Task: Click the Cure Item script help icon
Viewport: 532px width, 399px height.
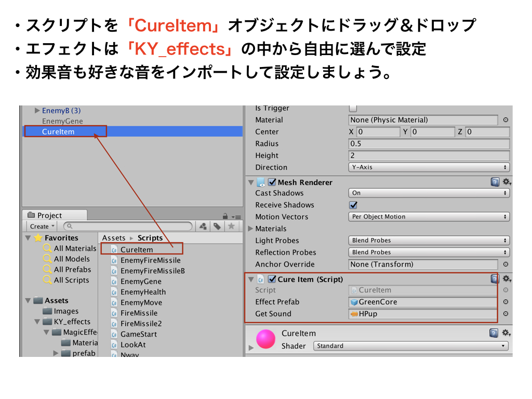Action: pos(495,279)
